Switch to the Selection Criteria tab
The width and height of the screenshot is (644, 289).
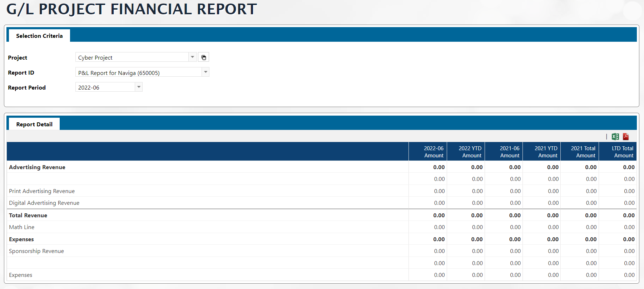point(39,36)
